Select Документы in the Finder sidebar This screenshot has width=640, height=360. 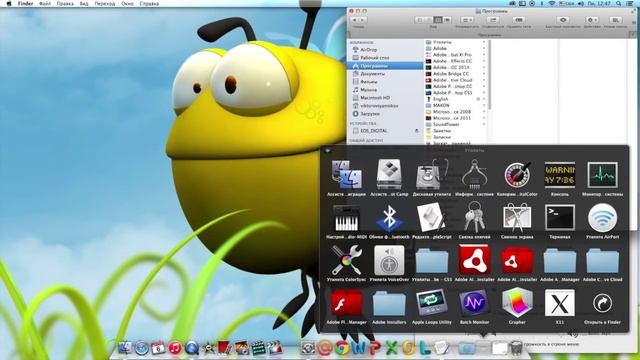385,74
